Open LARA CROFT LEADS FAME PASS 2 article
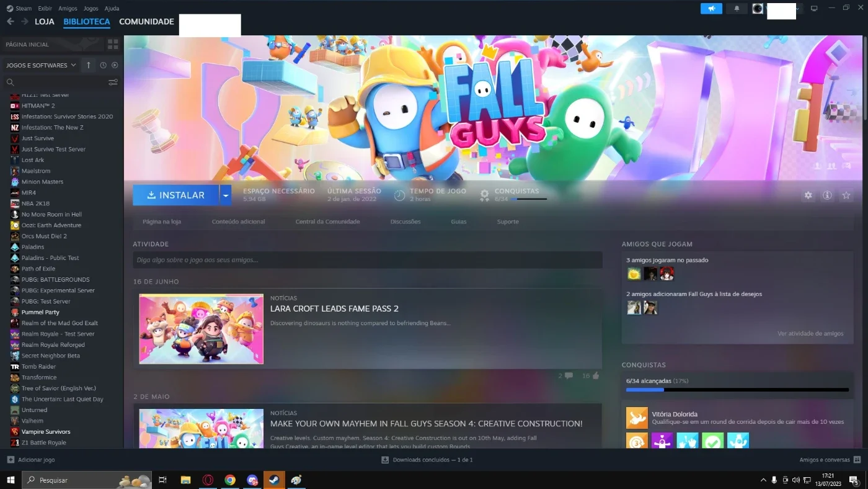868x489 pixels. point(334,308)
